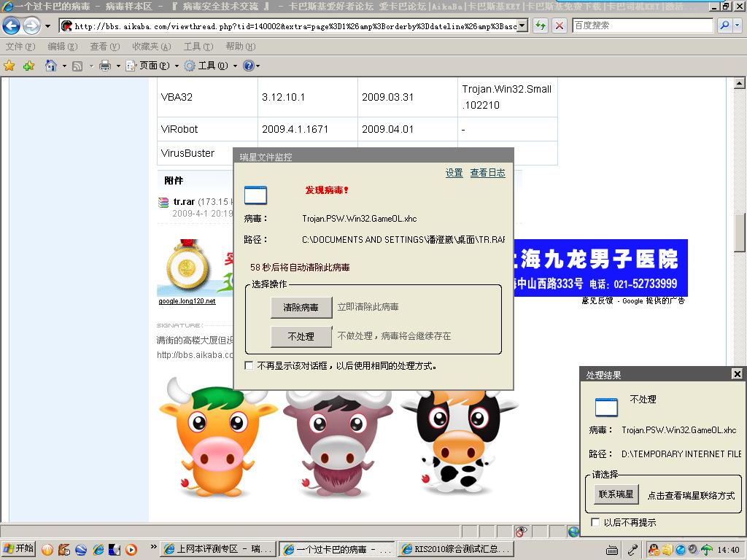
Task: Open the search provider dropdown arrow
Action: (x=737, y=26)
